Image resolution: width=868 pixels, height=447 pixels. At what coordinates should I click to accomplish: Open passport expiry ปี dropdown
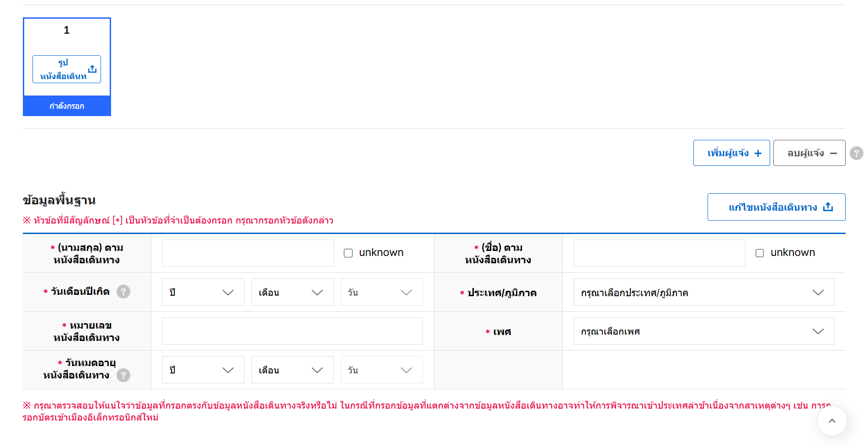[203, 370]
